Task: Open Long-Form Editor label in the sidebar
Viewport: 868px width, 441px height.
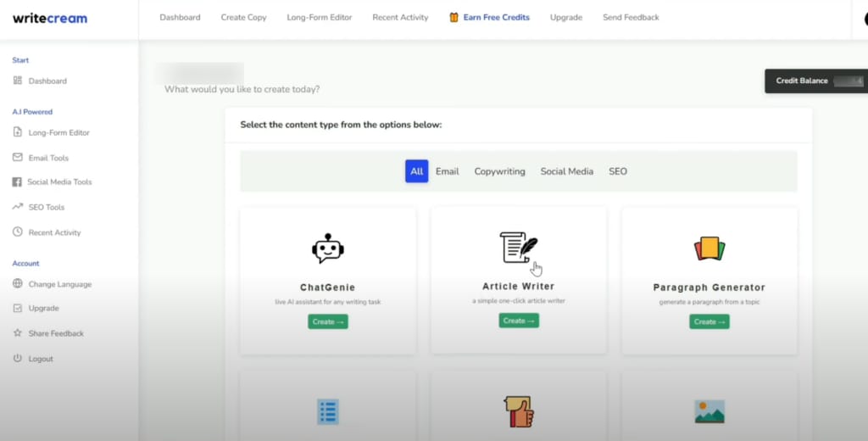Action: point(59,132)
